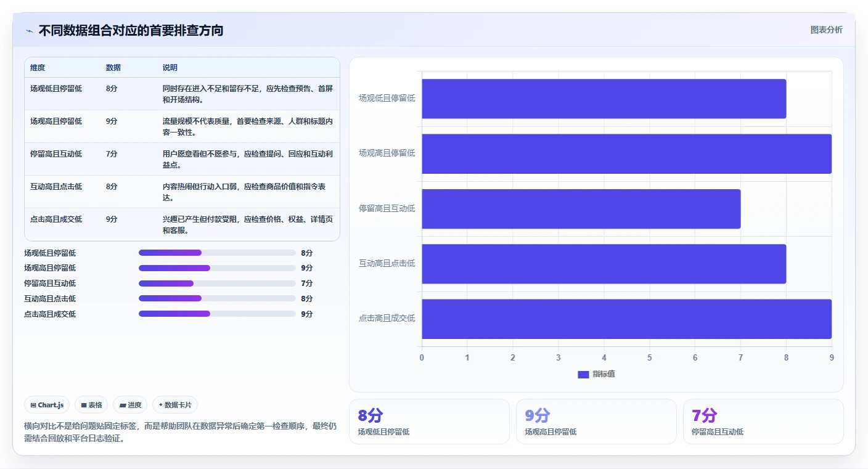Click the 图表分析 label in the header
Viewport: 868px width, 469px height.
coord(826,30)
